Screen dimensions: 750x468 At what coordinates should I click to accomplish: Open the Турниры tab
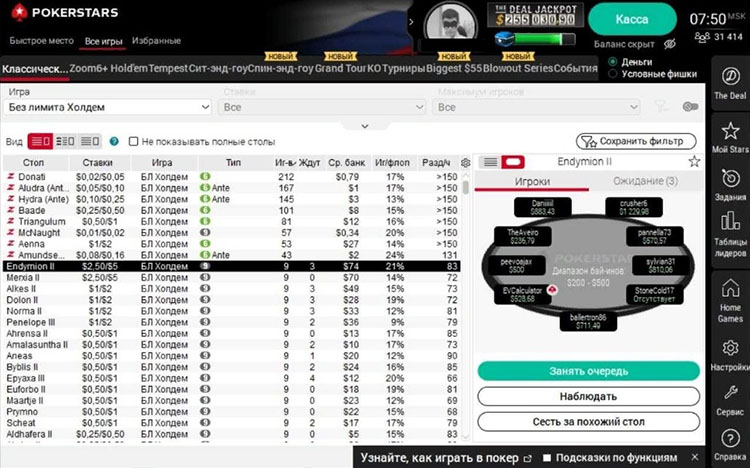[403, 68]
